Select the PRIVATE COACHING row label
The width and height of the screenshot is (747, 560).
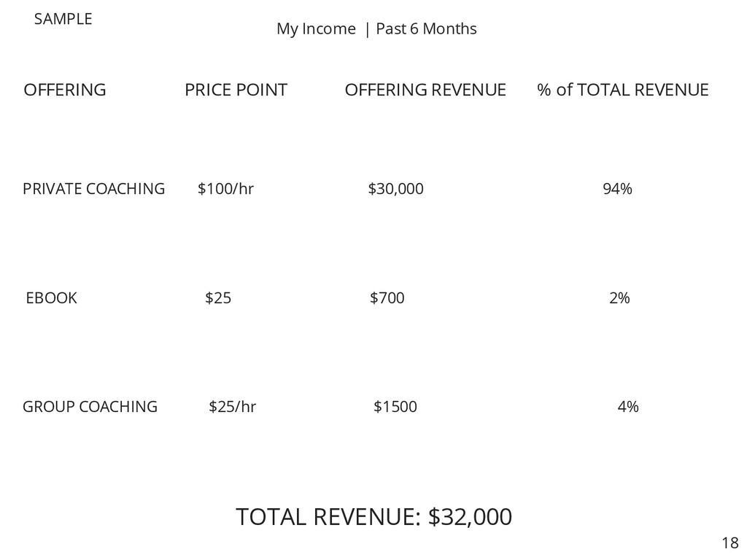[x=94, y=189]
